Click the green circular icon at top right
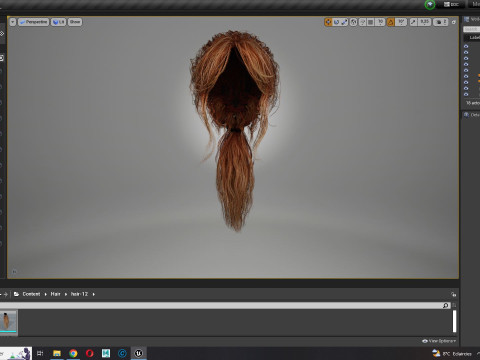This screenshot has width=480, height=360. pyautogui.click(x=430, y=4)
